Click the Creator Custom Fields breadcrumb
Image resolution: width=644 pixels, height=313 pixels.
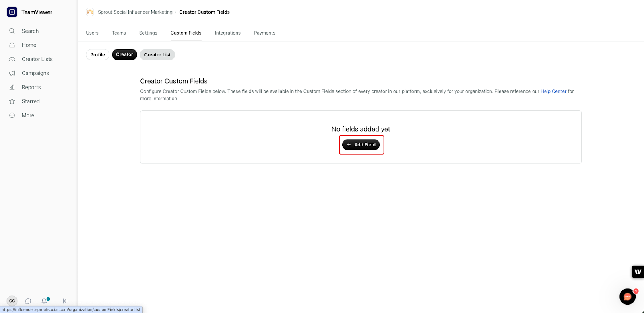(x=204, y=12)
